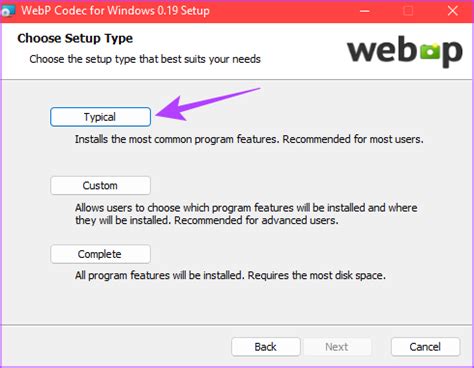Minimize the WebP Codec Setup window

(x=365, y=11)
